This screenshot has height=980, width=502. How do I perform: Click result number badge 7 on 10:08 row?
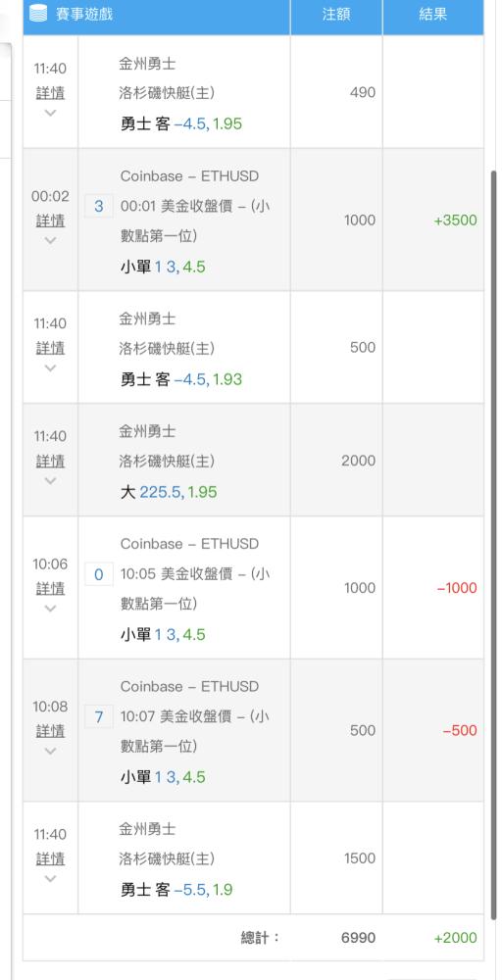[x=99, y=716]
